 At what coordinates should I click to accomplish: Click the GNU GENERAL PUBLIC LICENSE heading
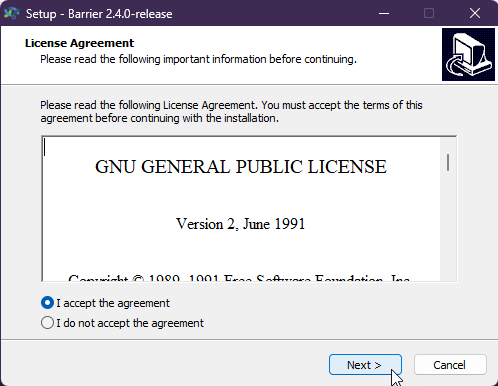tap(241, 167)
